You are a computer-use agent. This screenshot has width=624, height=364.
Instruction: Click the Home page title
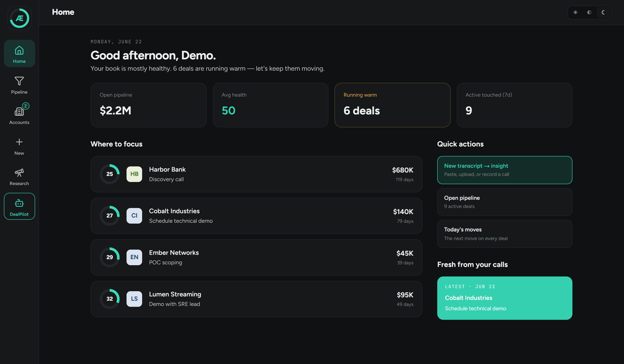pos(63,12)
